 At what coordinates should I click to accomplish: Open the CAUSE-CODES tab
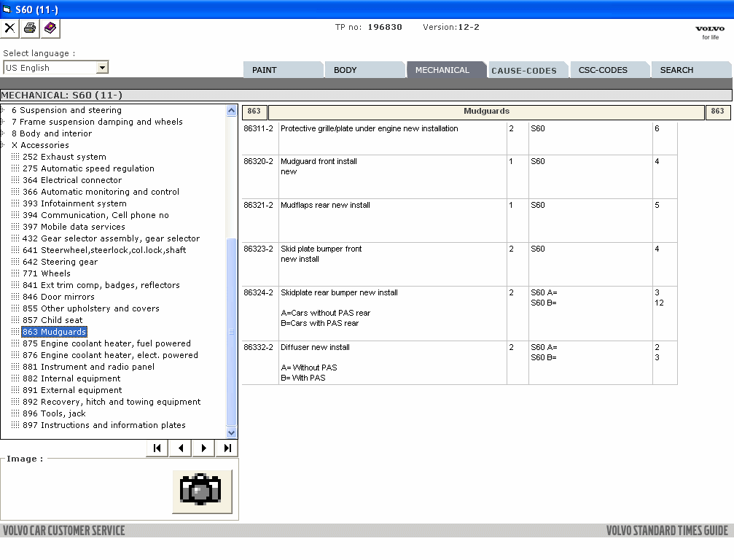point(527,69)
